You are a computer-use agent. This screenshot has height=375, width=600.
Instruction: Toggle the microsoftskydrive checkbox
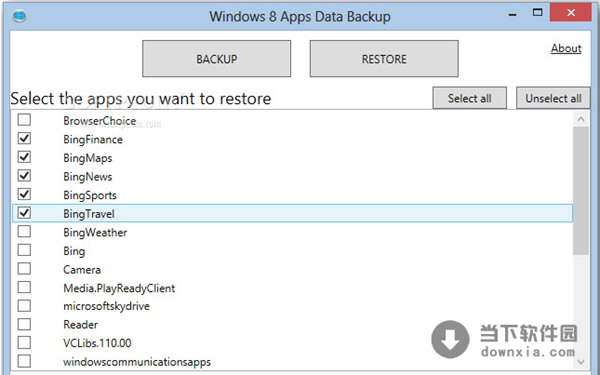24,306
